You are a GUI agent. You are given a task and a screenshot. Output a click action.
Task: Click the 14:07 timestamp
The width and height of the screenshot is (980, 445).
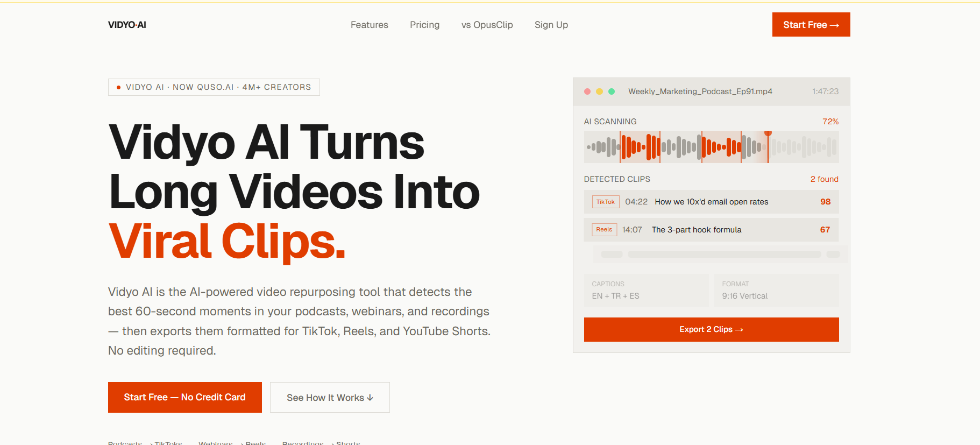633,230
